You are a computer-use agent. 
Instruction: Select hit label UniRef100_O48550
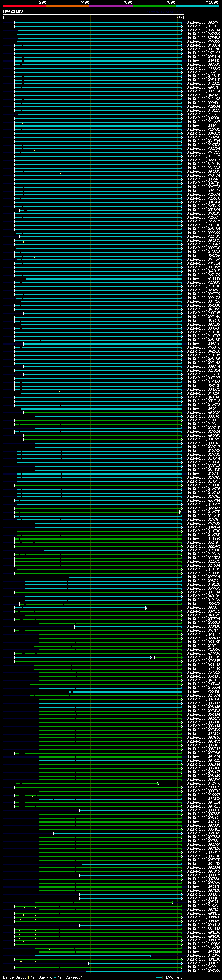(x=203, y=539)
